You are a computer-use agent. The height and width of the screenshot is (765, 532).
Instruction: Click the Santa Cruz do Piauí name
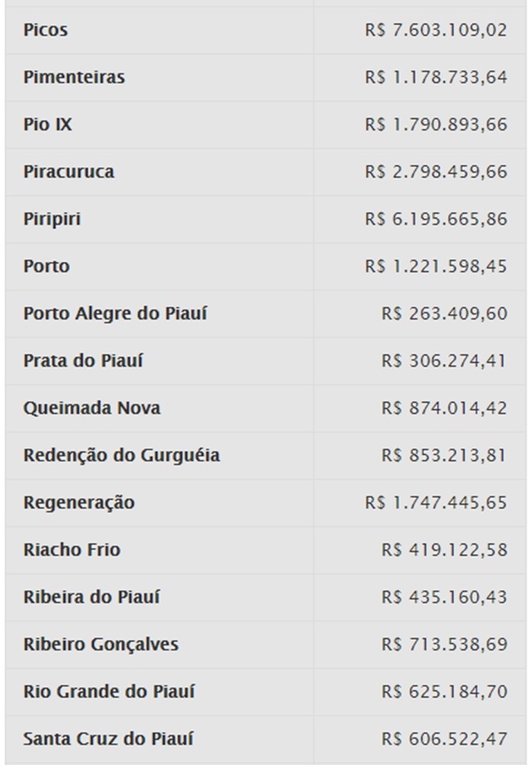tap(108, 738)
